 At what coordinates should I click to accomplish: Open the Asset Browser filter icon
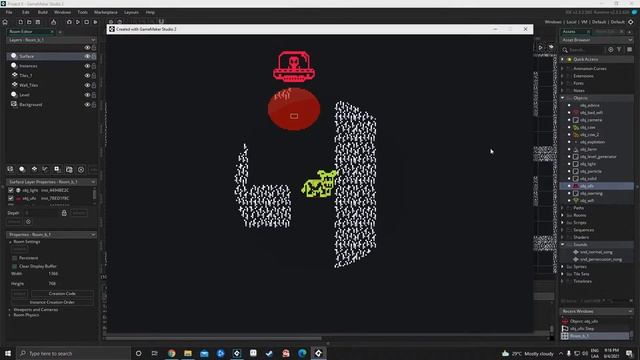point(620,49)
